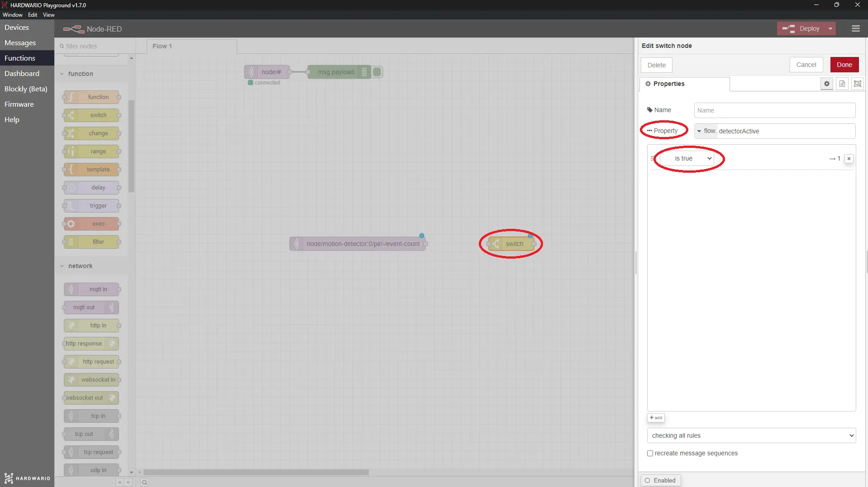The height and width of the screenshot is (487, 868).
Task: Click the Deploy button
Action: point(801,28)
